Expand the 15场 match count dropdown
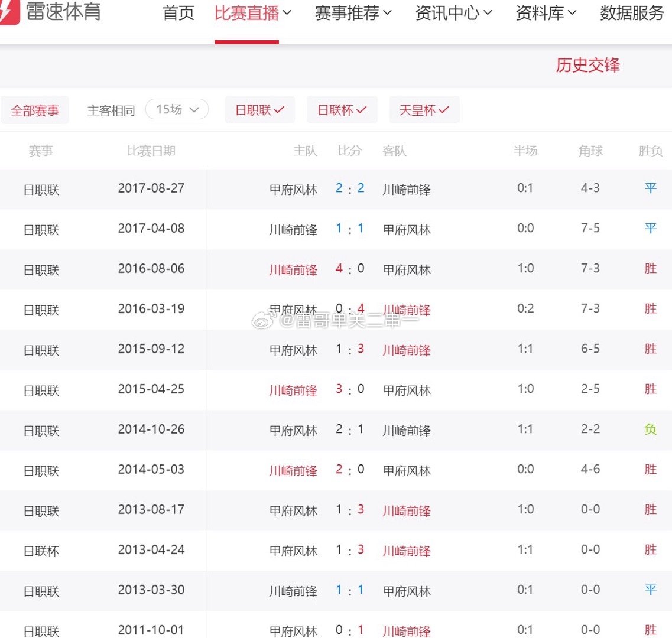The width and height of the screenshot is (672, 638). point(177,109)
